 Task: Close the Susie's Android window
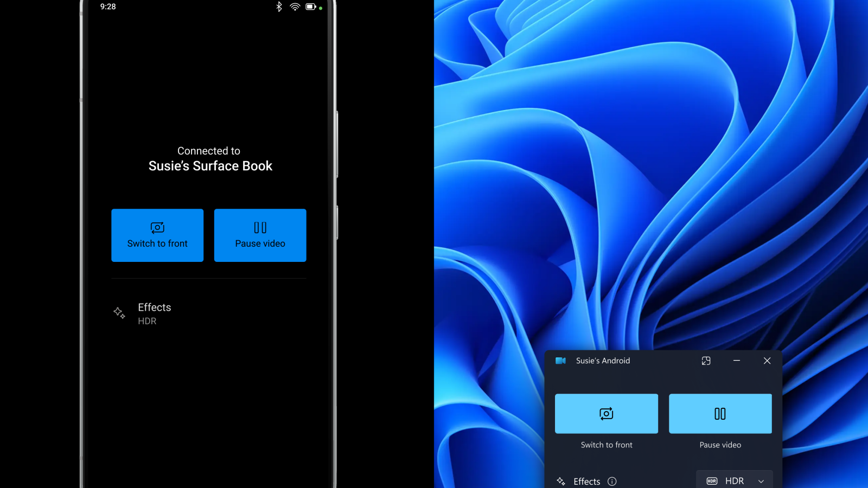click(767, 361)
